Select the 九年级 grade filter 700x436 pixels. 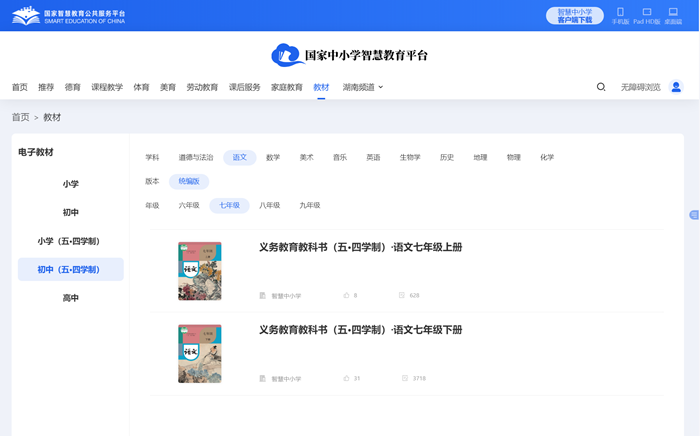click(x=310, y=205)
